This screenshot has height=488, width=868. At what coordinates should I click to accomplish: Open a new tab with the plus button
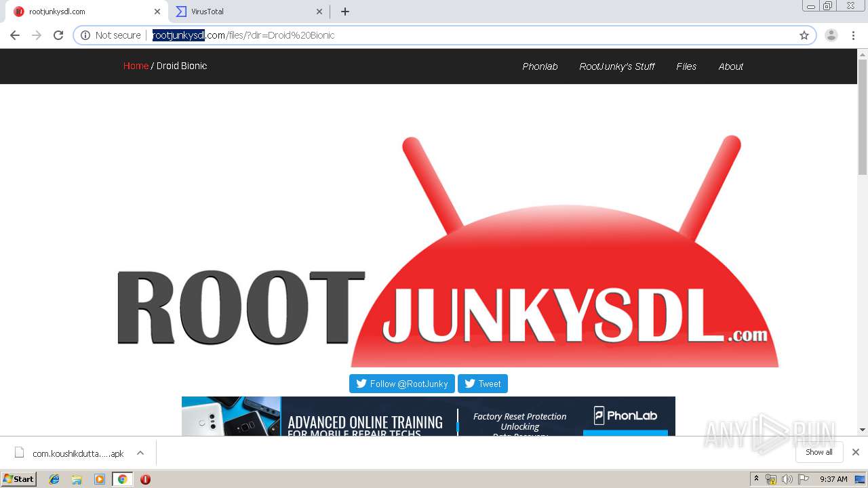345,12
